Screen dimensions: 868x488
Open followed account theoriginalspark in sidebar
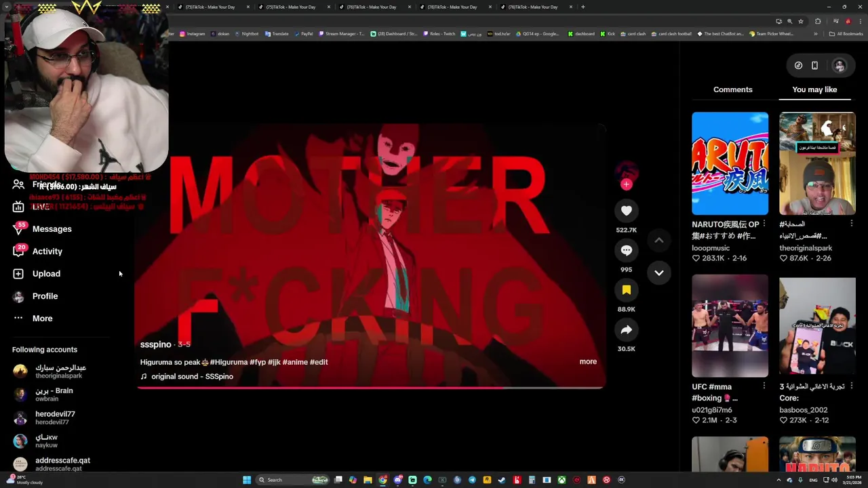point(51,371)
